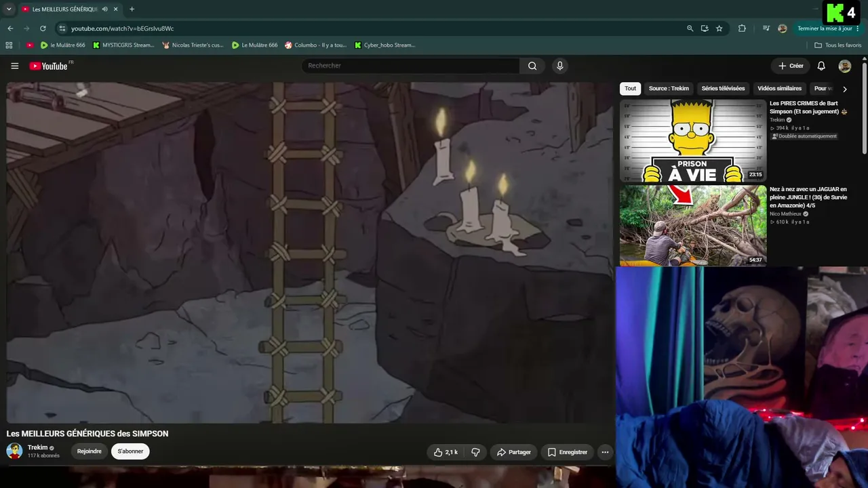Viewport: 868px width, 488px height.
Task: Save the video with Enregistrer
Action: pos(567,452)
